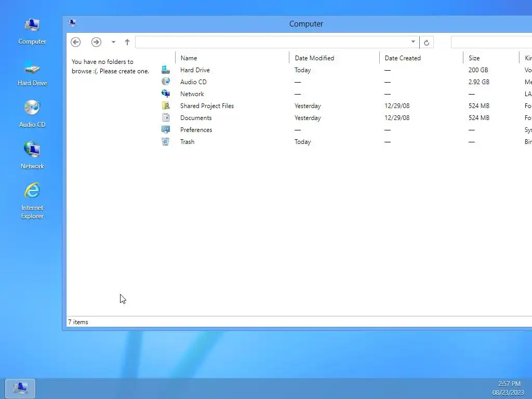The image size is (532, 399).
Task: Select the Hard Drive name in list
Action: tap(195, 70)
